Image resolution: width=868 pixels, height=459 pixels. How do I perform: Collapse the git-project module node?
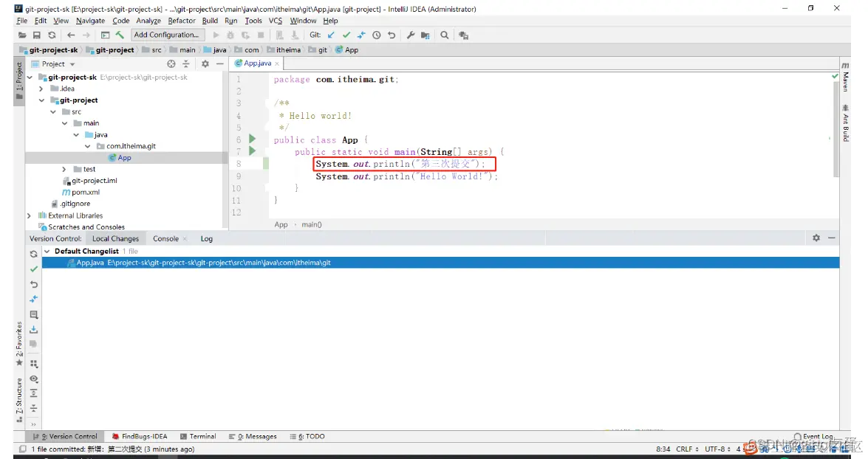41,100
